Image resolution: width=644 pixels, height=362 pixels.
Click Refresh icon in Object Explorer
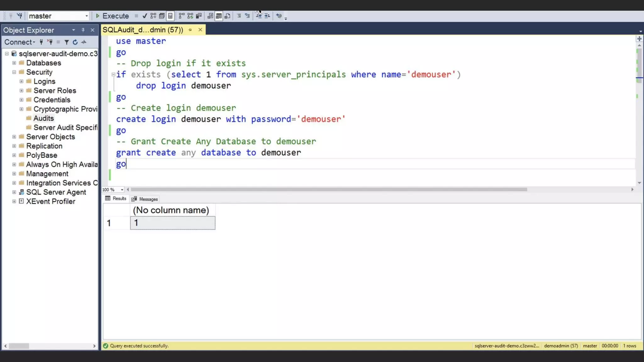[x=75, y=42]
